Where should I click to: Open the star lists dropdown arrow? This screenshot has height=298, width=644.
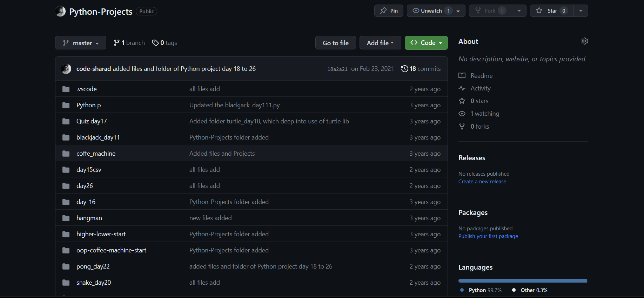tap(581, 11)
